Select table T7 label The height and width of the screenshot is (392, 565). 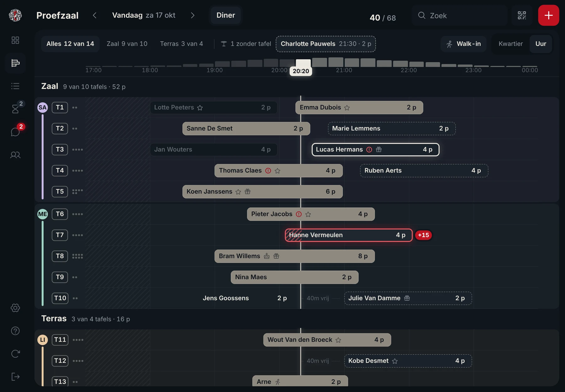point(60,235)
